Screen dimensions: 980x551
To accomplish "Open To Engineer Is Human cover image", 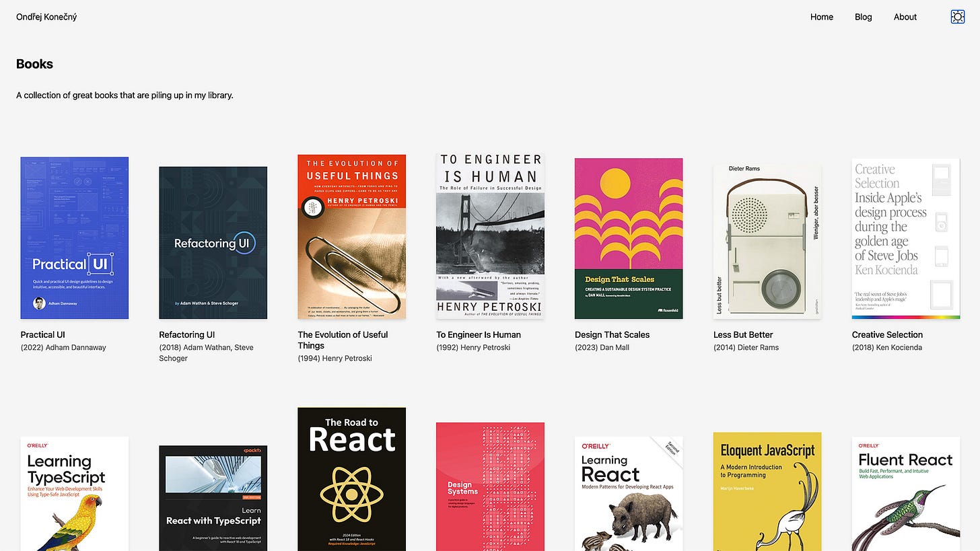I will point(490,236).
